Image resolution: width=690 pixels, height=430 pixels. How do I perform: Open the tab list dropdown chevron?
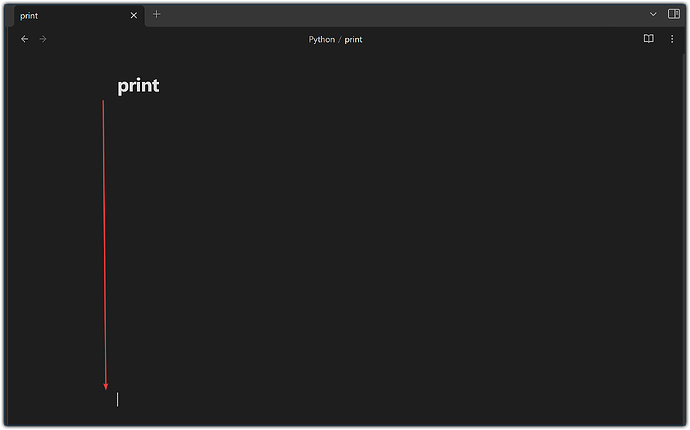[x=653, y=15]
